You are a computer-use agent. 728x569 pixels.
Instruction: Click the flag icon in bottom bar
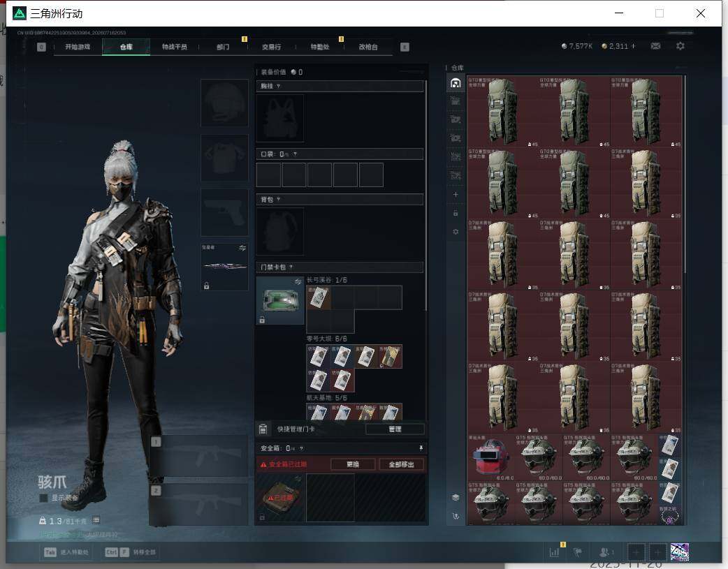pyautogui.click(x=578, y=552)
